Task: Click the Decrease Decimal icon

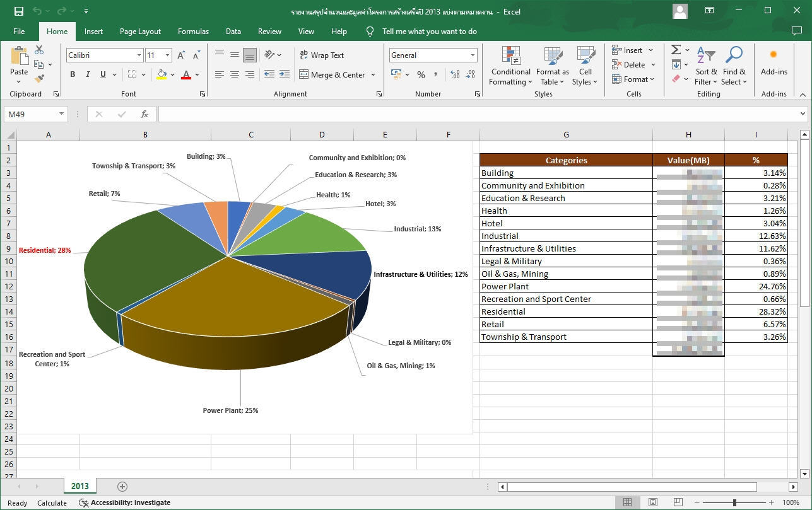Action: click(x=470, y=74)
